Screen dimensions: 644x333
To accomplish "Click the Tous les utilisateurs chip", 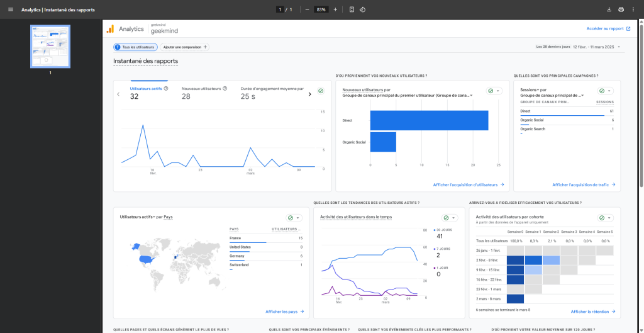I will coord(136,47).
